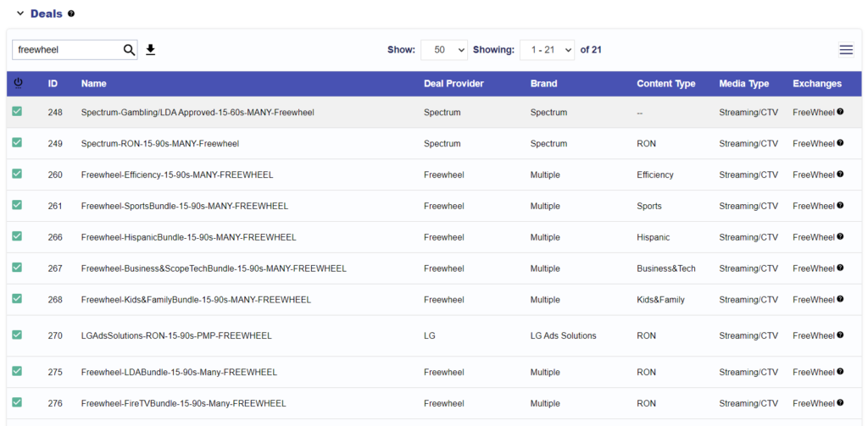Screen dimensions: 868x426
Task: Toggle checkbox for Freewheel-Efficiency deal 260
Action: [17, 174]
